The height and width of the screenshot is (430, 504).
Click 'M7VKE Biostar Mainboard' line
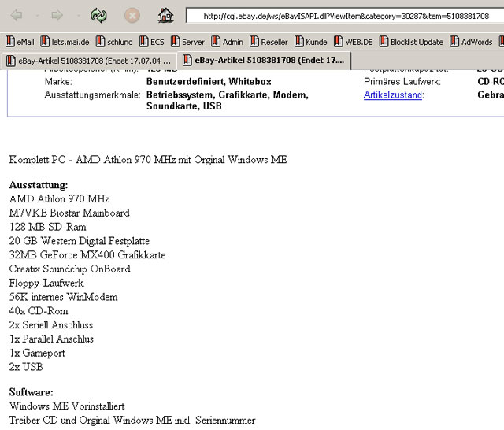pos(69,213)
